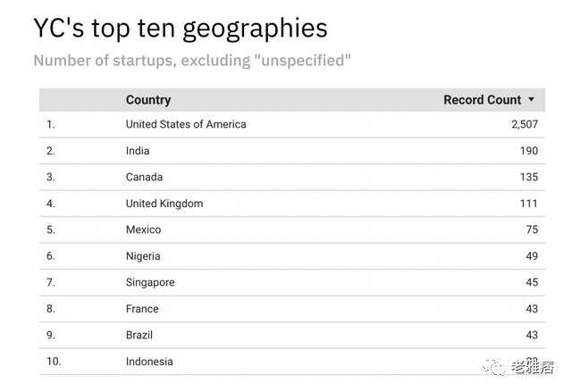
Task: Click the Record Count column header
Action: (482, 100)
